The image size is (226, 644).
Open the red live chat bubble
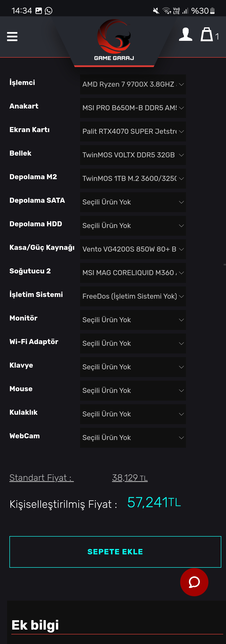pos(194,582)
